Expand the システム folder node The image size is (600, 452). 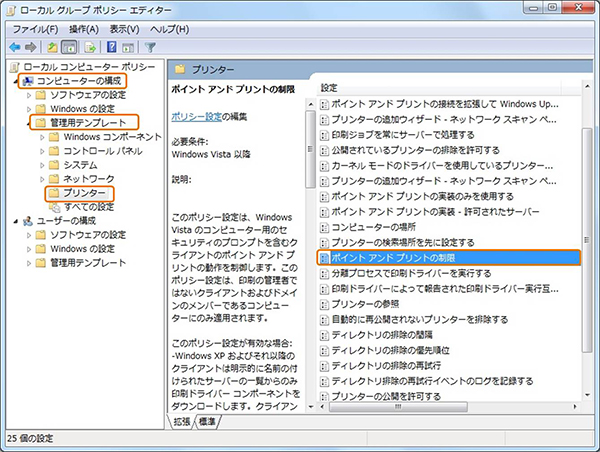[41, 164]
